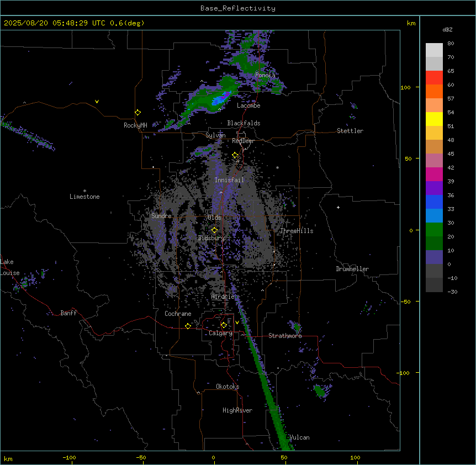Click the Stettler town label
Image resolution: width=476 pixels, height=465 pixels.
coord(350,131)
